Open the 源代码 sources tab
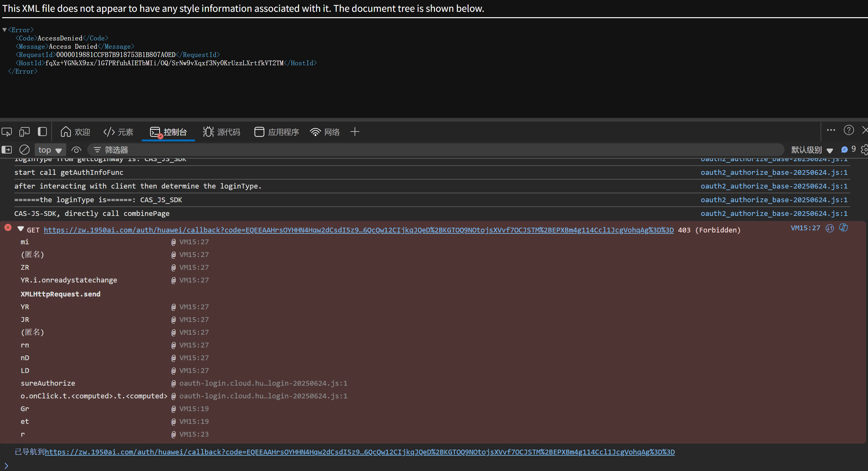 click(222, 132)
